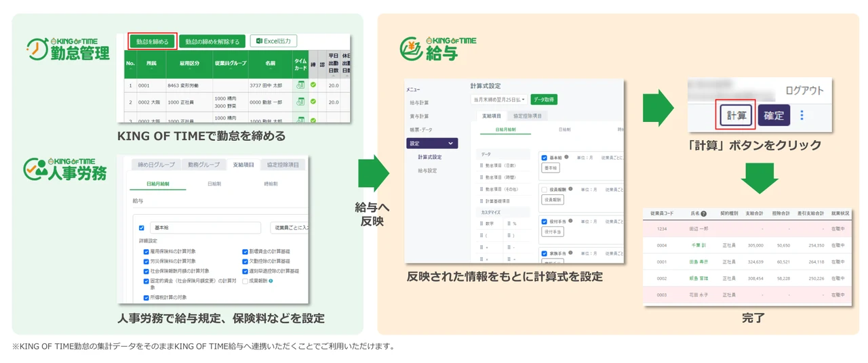
Task: Open the three-dot more options menu
Action: click(802, 116)
